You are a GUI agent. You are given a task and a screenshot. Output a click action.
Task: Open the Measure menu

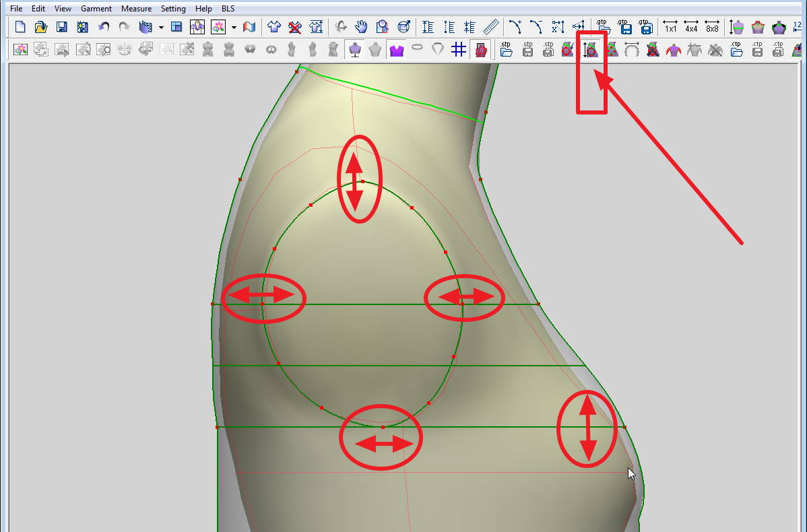tap(137, 9)
